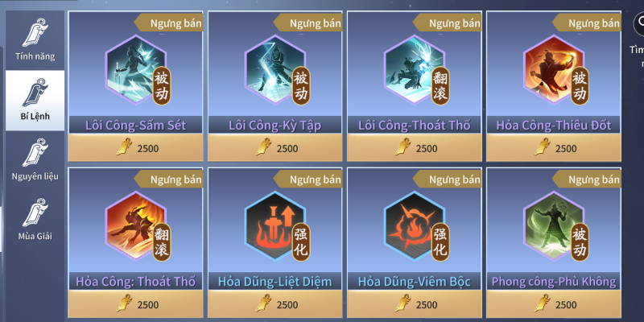Select the Bí Lệnh sidebar tab
Image resolution: width=644 pixels, height=322 pixels.
(35, 100)
